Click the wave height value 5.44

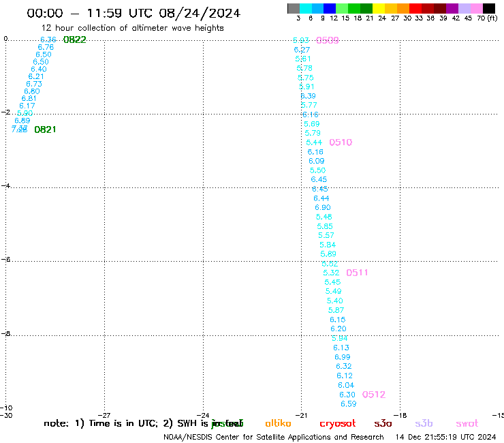314,142
